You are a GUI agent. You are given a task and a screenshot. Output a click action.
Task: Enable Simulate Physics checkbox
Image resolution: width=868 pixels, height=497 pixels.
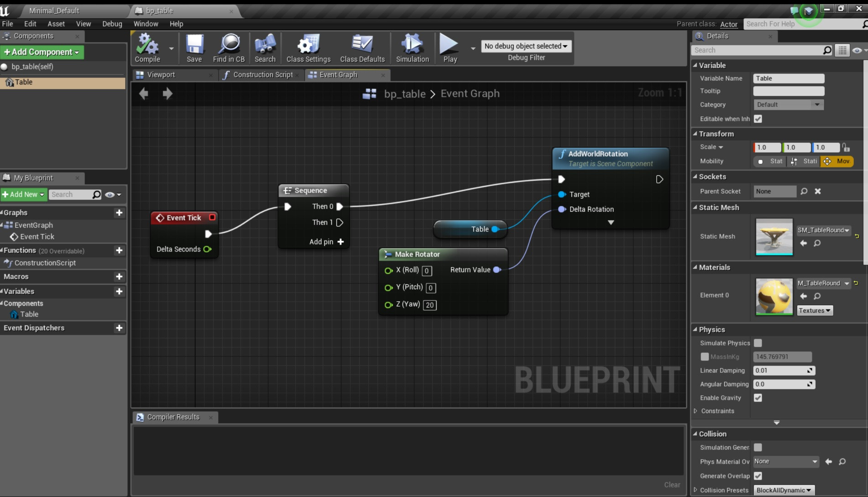coord(758,343)
